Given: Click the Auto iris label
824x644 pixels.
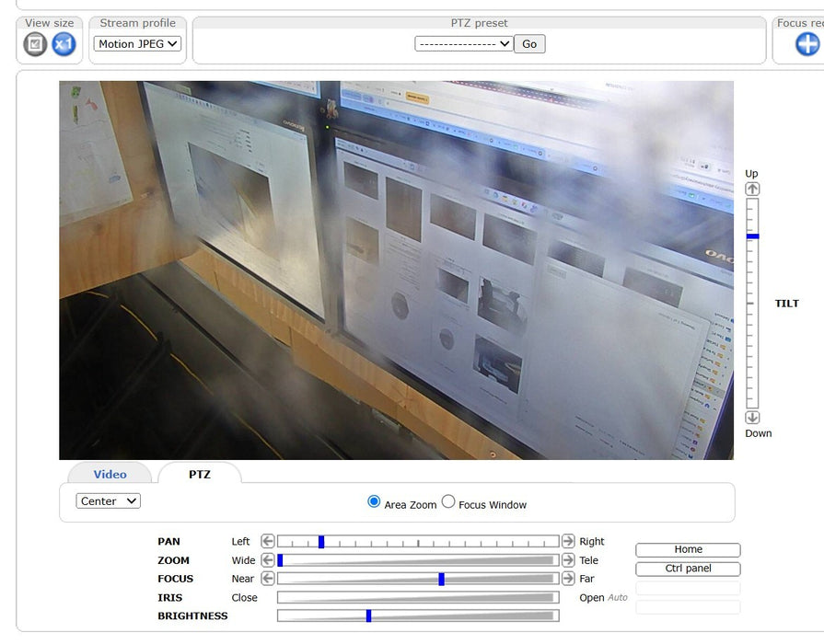Looking at the screenshot, I should (x=618, y=598).
